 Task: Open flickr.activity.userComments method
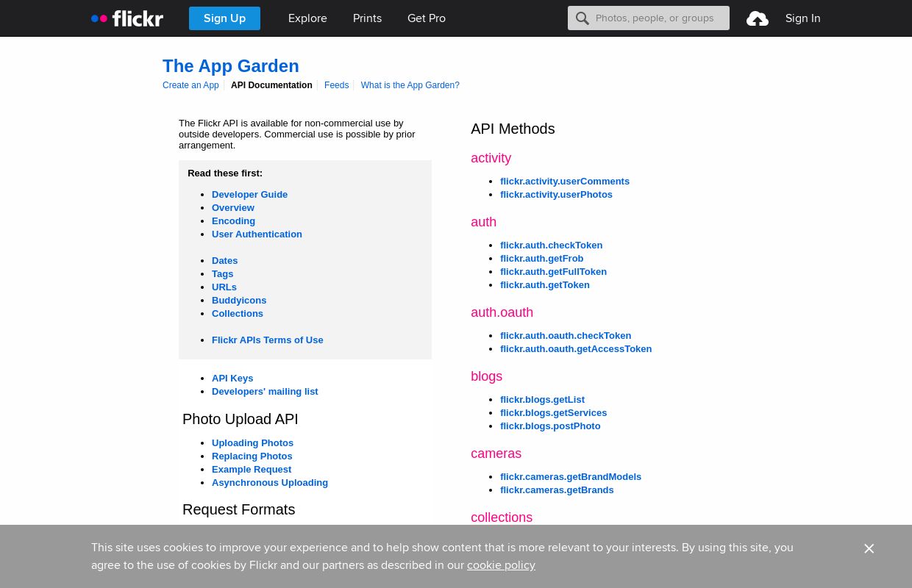pyautogui.click(x=565, y=182)
